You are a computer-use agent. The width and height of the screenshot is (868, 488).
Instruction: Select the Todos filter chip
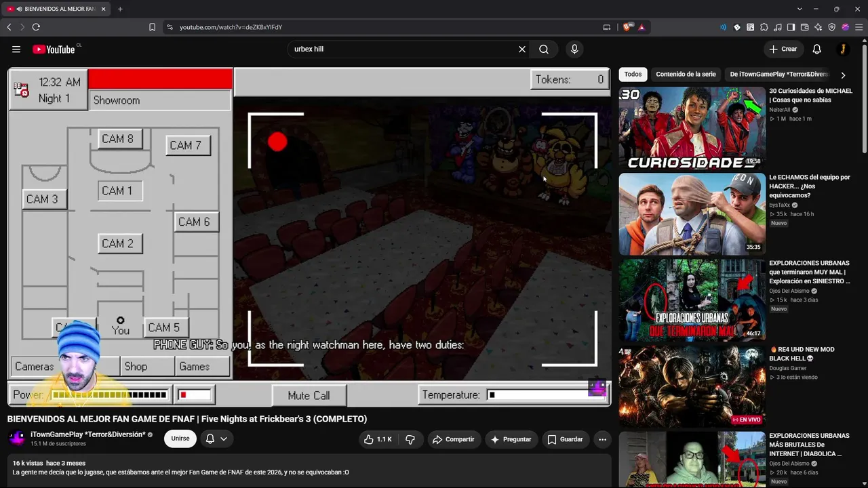633,75
